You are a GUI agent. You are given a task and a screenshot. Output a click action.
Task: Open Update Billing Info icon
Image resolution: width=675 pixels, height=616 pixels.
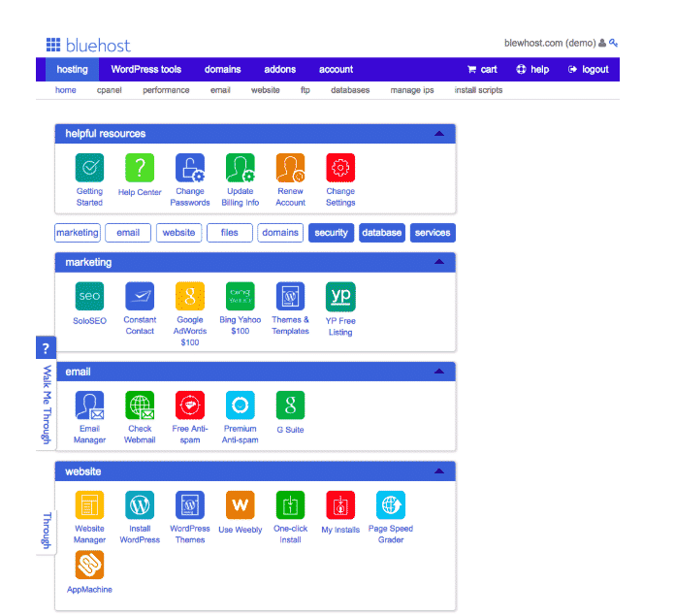coord(241,168)
